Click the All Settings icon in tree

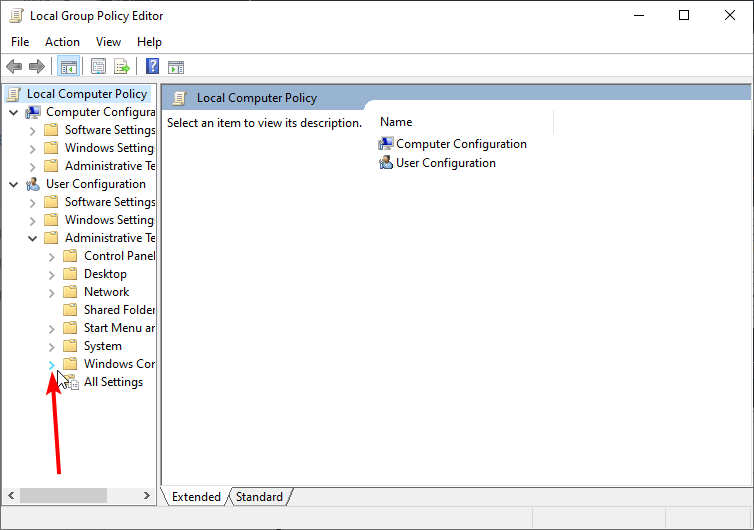coord(70,382)
